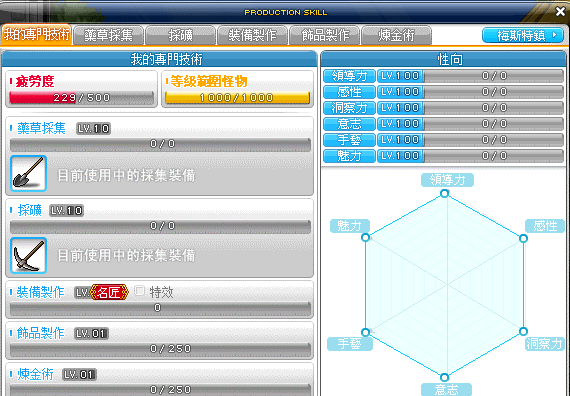Click the 手藝 trait button in list
Viewport: 570px width, 396px height.
pyautogui.click(x=349, y=140)
